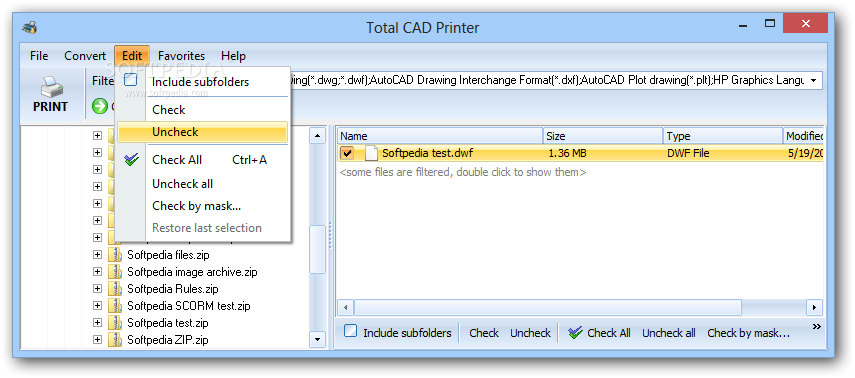Click the Softpedia files.zip folder icon
855x378 pixels.
pyautogui.click(x=115, y=254)
